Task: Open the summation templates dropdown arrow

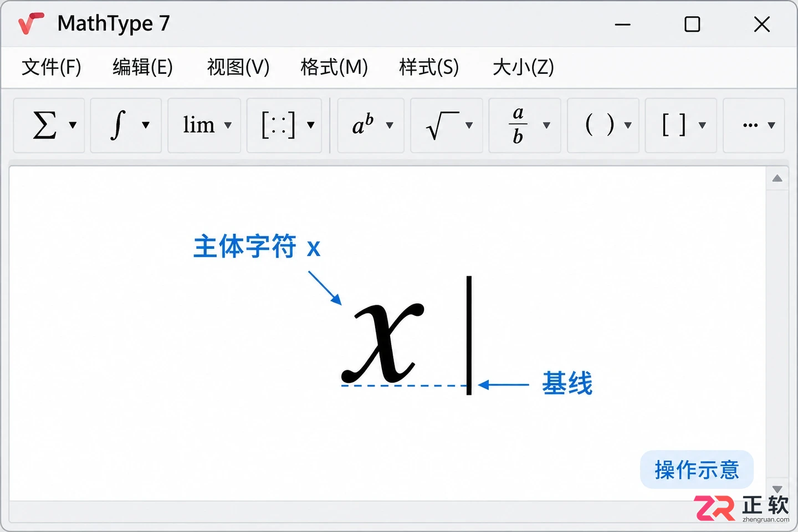Action: click(x=73, y=125)
